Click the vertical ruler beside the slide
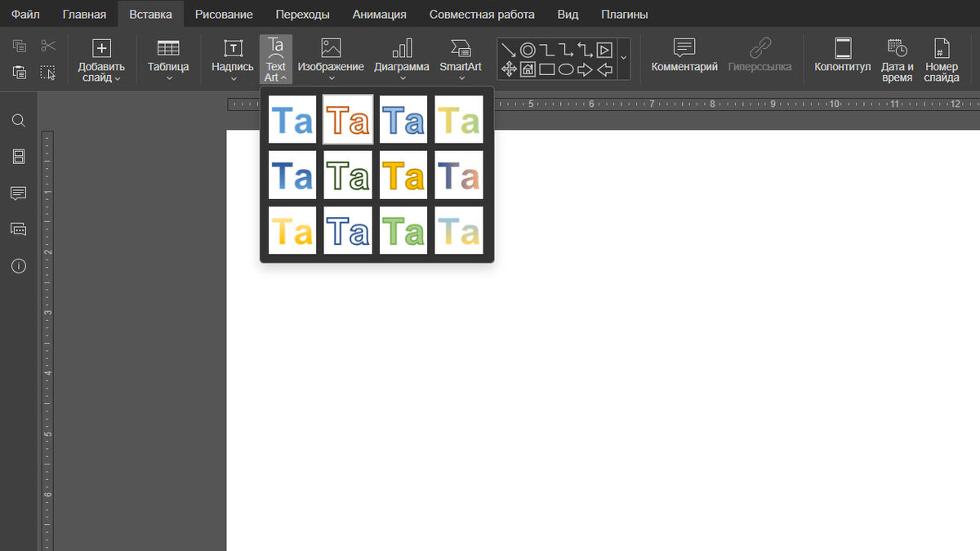Viewport: 980px width, 551px height. pyautogui.click(x=47, y=340)
